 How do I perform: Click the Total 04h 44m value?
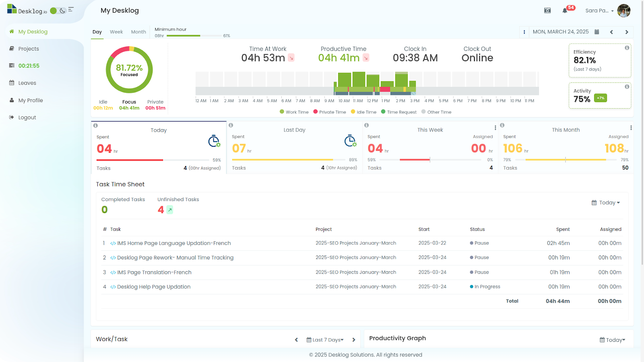coord(558,301)
